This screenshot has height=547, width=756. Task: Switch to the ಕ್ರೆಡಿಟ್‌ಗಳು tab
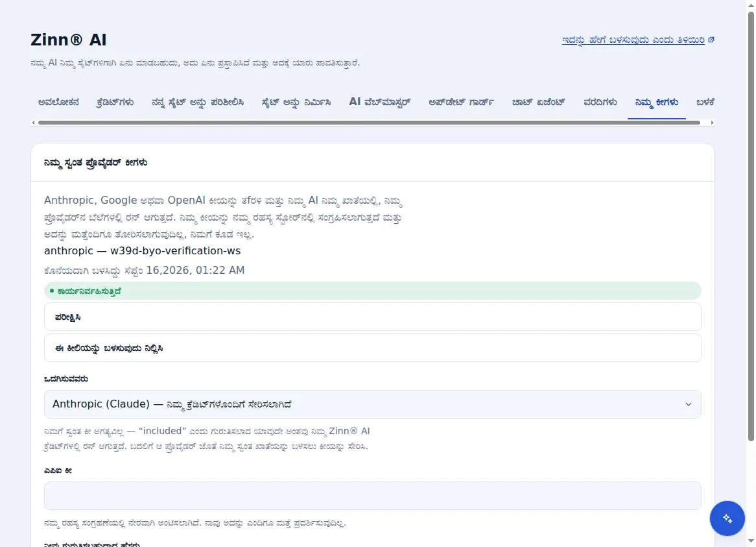tap(115, 103)
